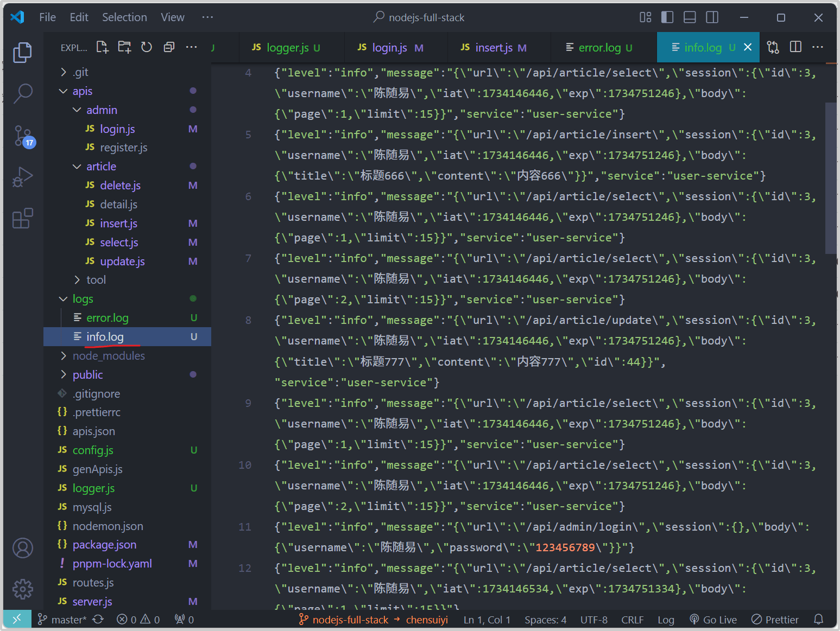Collapse the logs folder
This screenshot has width=840, height=631.
point(127,299)
